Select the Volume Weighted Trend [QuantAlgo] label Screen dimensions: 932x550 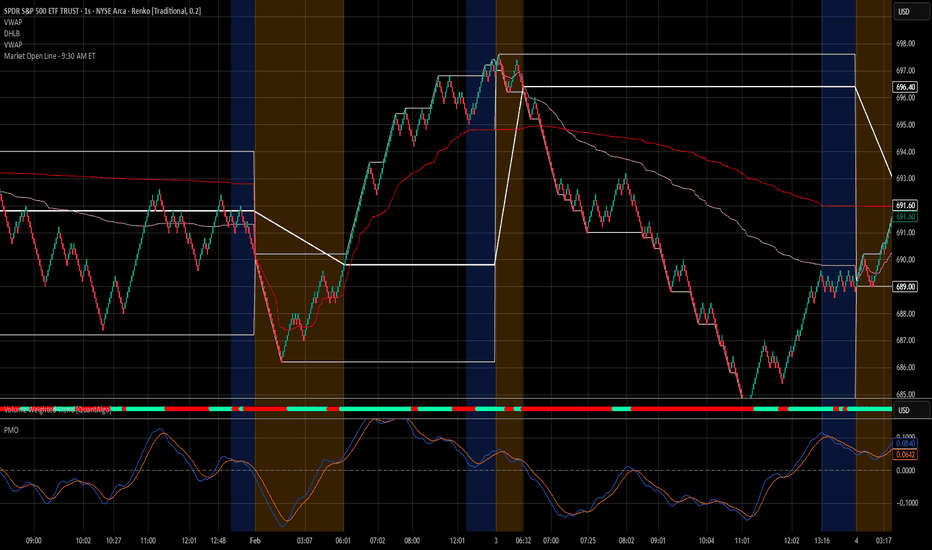point(58,410)
